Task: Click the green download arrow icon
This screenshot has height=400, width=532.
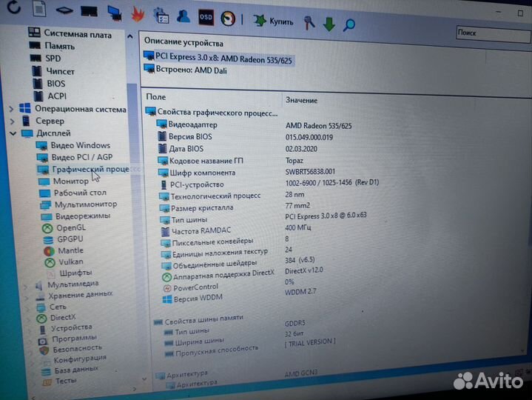Action: tap(329, 24)
